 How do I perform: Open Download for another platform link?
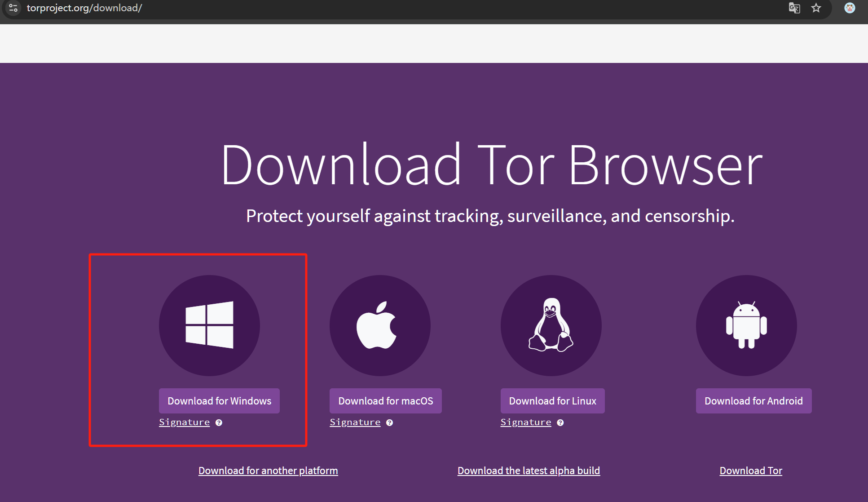(268, 471)
